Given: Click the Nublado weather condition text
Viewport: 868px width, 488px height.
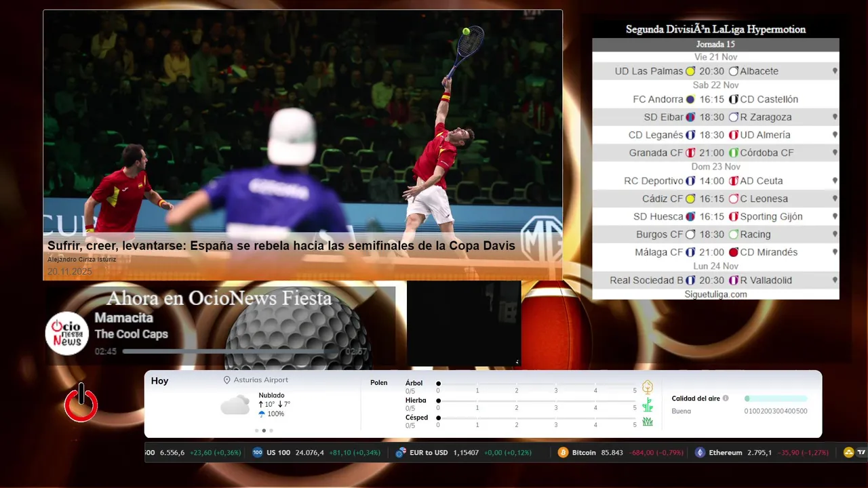Looking at the screenshot, I should point(271,395).
